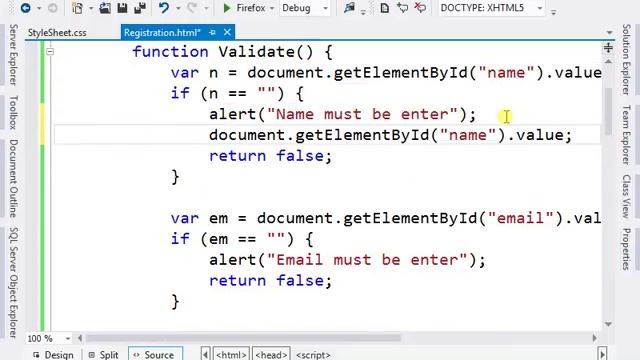
Task: Select the <script> tag navigator button
Action: coord(313,355)
